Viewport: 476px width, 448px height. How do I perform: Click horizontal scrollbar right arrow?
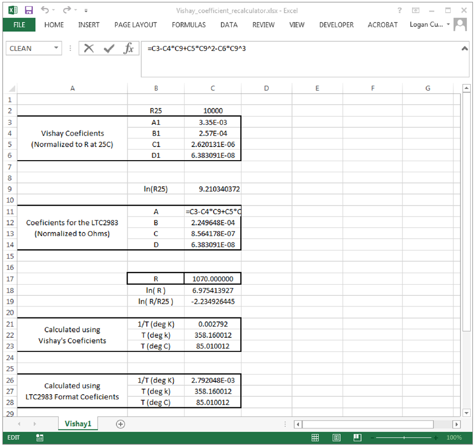pyautogui.click(x=456, y=424)
